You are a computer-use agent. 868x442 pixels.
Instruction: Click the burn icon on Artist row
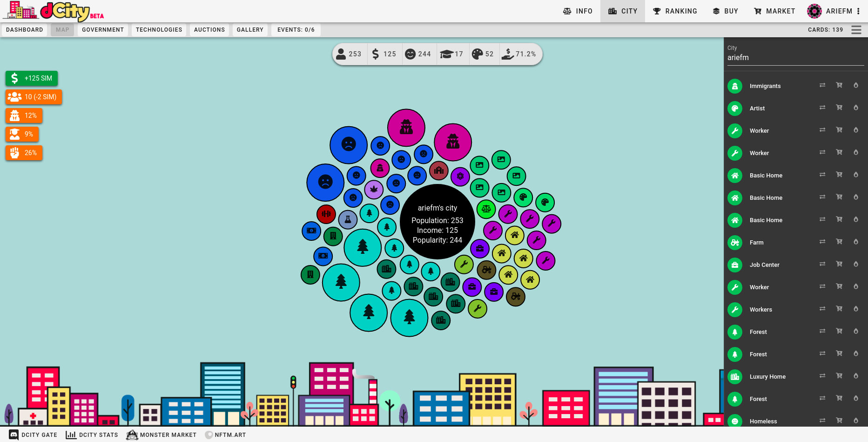(x=856, y=108)
